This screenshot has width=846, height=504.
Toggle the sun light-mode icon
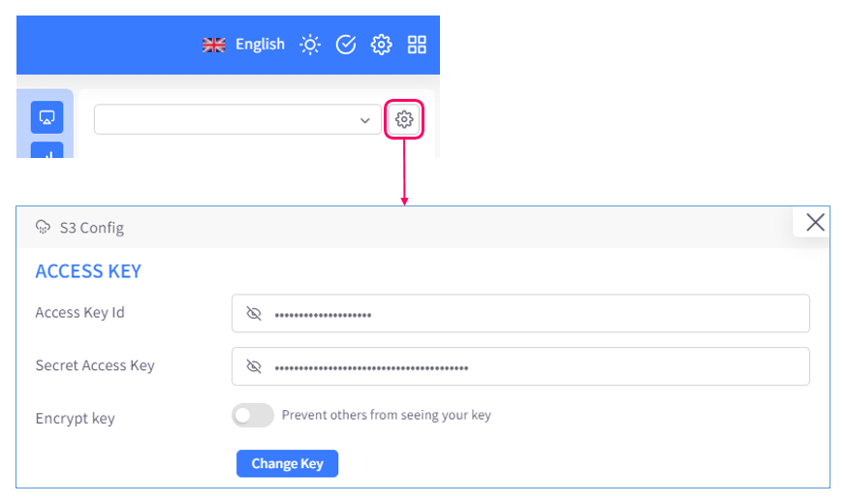click(310, 45)
